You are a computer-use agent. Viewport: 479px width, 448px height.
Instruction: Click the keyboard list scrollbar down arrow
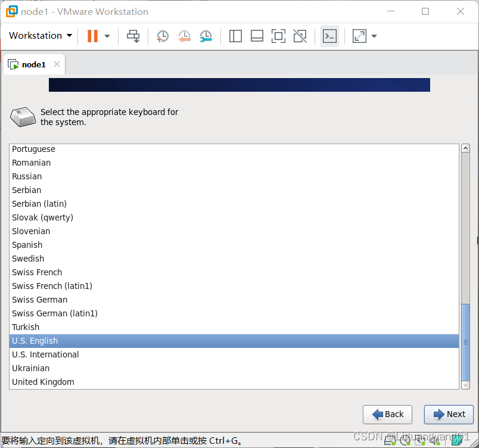(465, 385)
